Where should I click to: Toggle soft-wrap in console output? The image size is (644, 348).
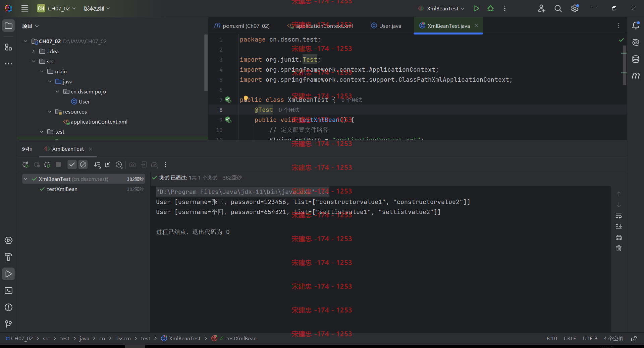(x=619, y=216)
